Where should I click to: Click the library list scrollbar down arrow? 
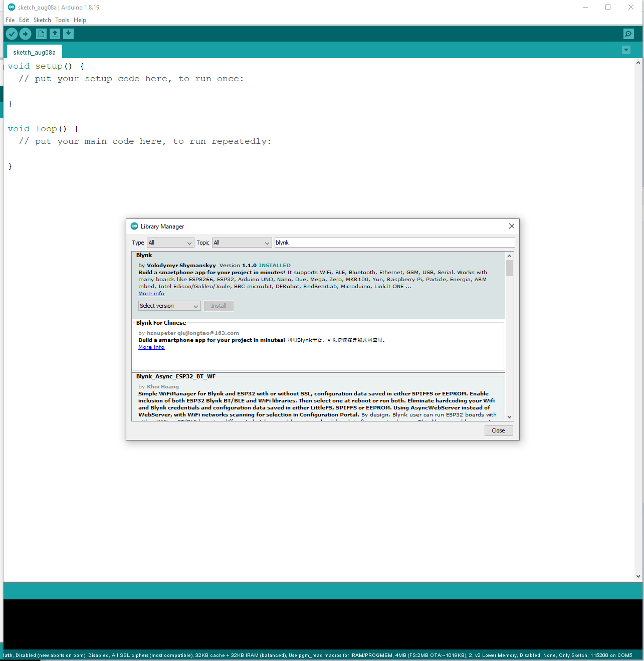pyautogui.click(x=509, y=417)
